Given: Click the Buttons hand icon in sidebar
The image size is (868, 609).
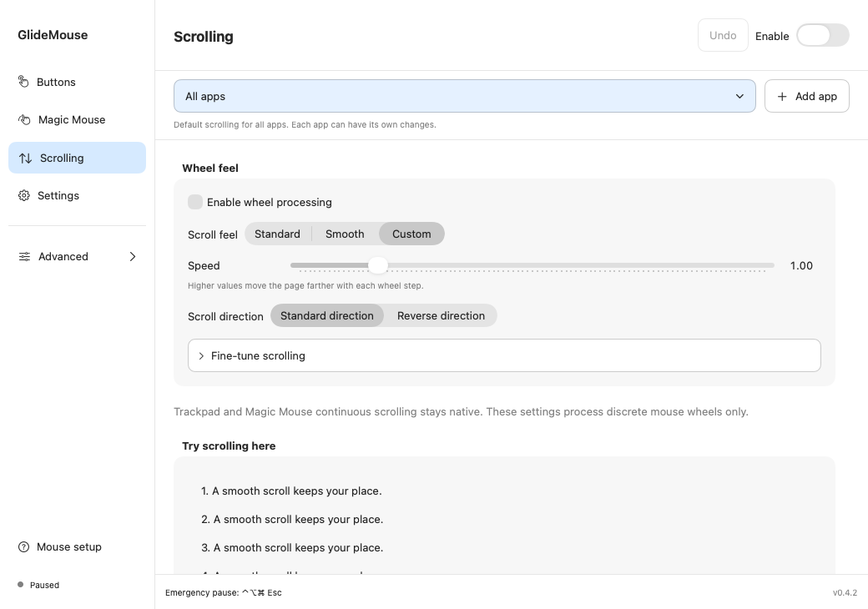Looking at the screenshot, I should [23, 82].
